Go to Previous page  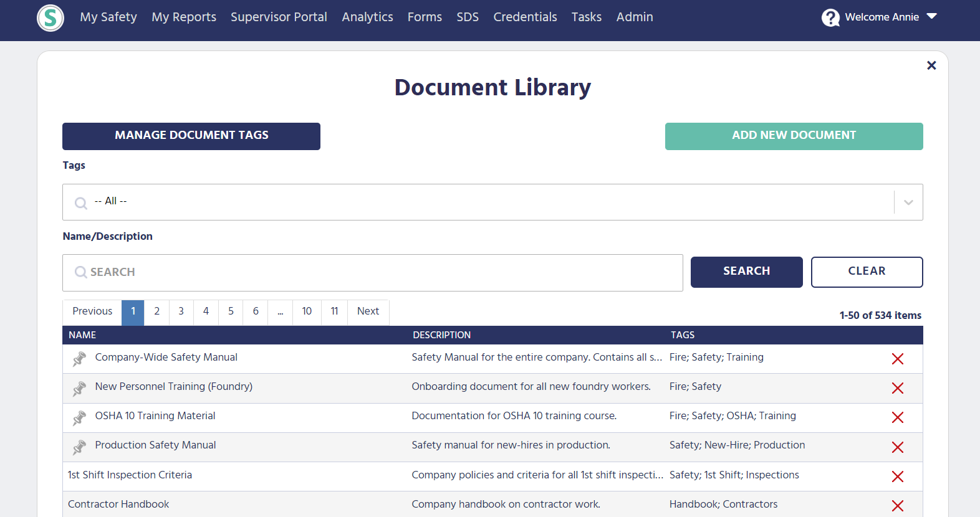tap(92, 312)
